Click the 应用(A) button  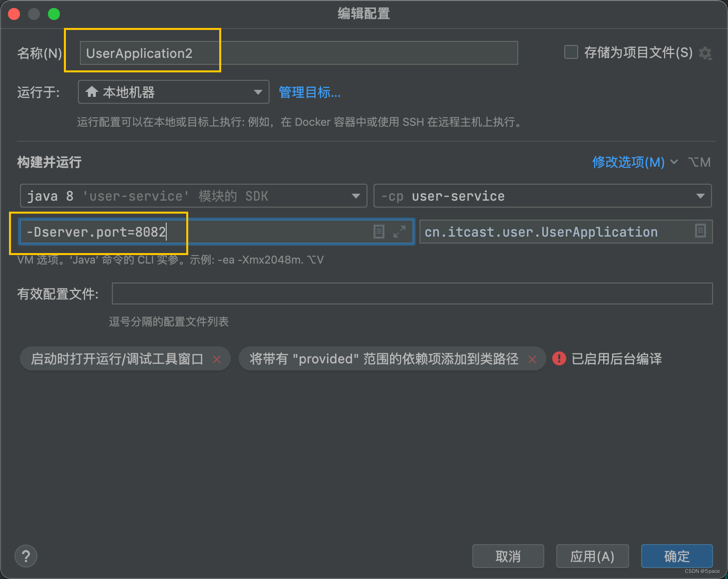click(x=592, y=556)
